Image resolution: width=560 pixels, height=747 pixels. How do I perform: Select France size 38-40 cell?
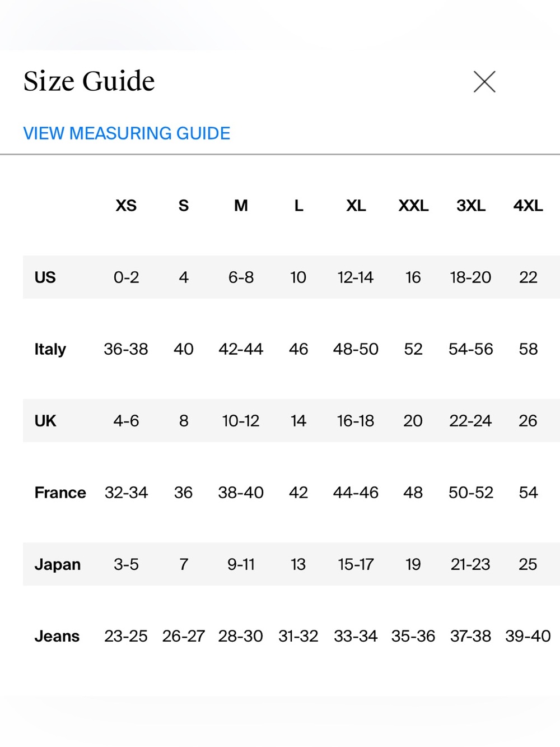click(241, 493)
